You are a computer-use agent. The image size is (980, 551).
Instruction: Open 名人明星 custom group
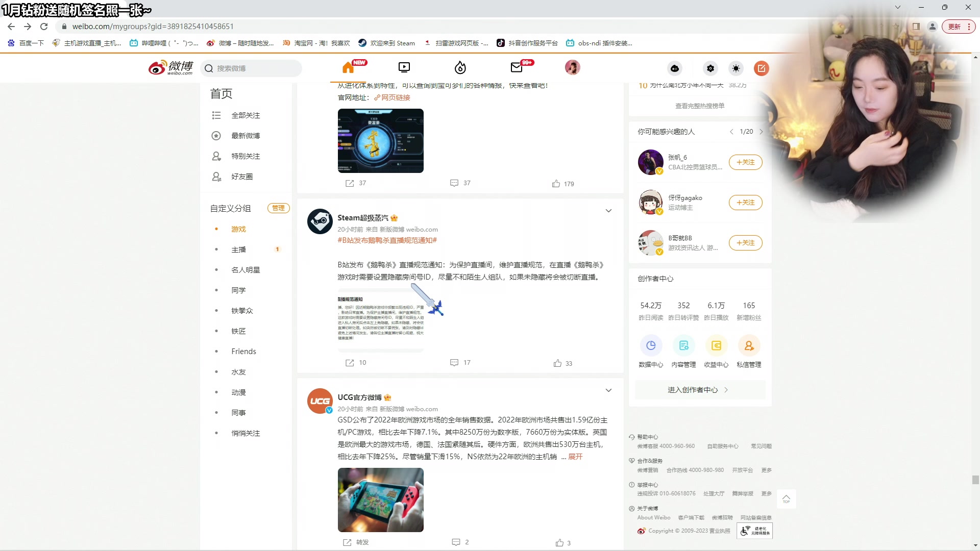click(x=246, y=270)
